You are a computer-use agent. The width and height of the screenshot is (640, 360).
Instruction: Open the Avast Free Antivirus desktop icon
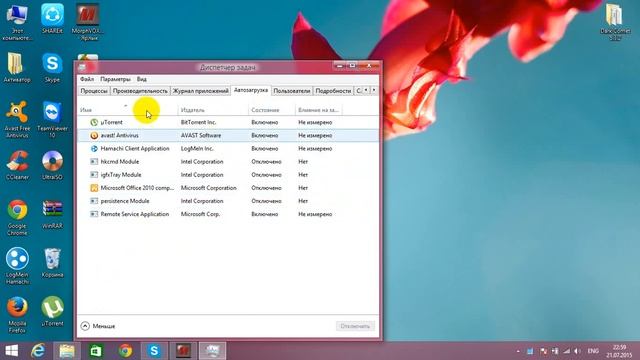tap(17, 119)
